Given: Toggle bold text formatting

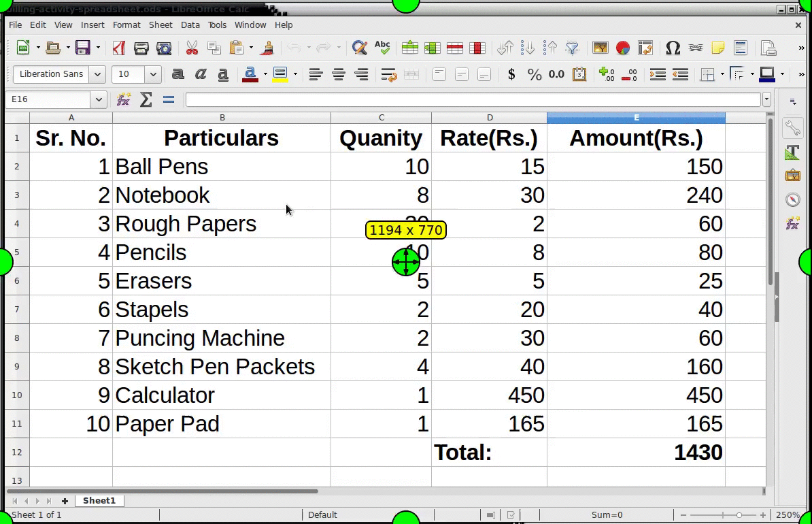Looking at the screenshot, I should coord(178,74).
